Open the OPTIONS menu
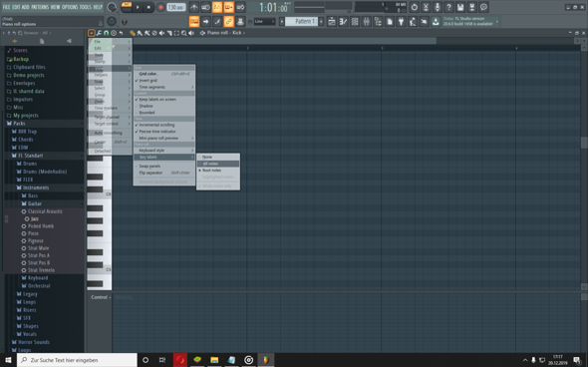Screen dimensions: 588x367 click(70, 7)
